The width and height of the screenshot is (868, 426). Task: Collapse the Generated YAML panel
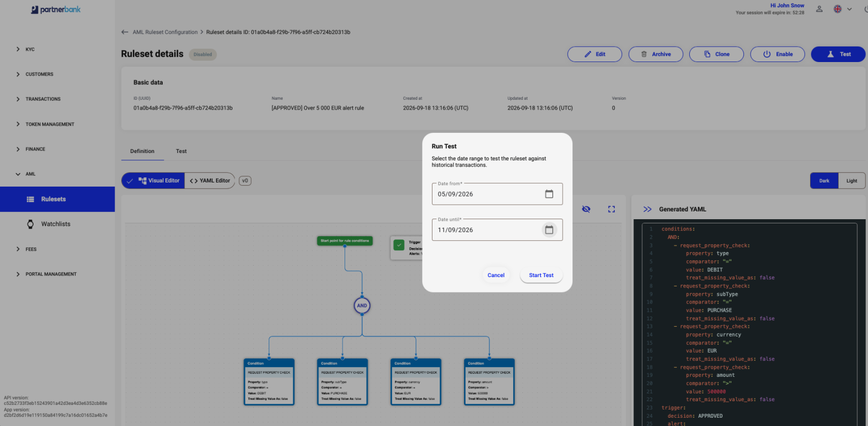click(x=647, y=209)
